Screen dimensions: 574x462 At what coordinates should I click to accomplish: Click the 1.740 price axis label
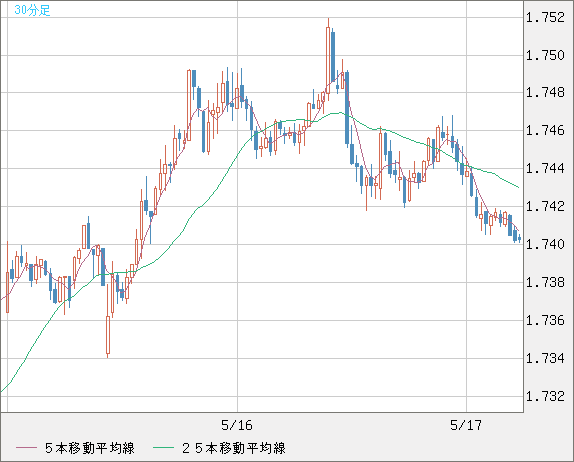point(545,244)
